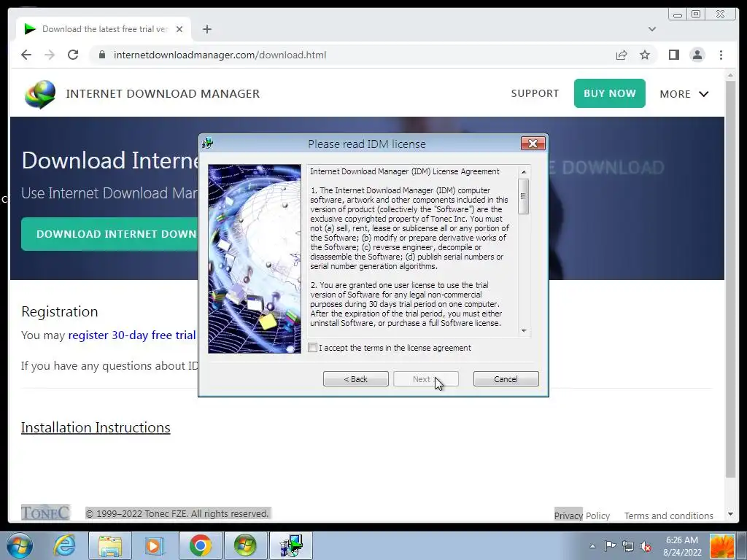
Task: Open the Privacy Policy link
Action: tap(581, 516)
